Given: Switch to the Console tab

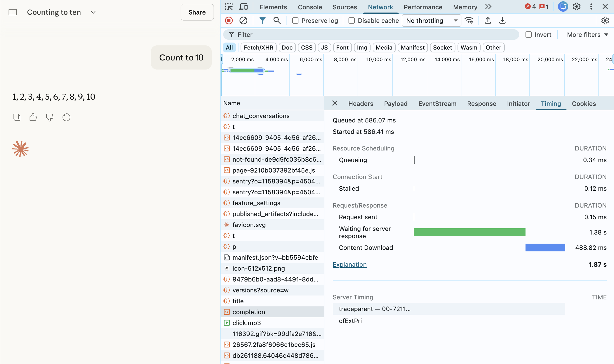Looking at the screenshot, I should [x=310, y=7].
